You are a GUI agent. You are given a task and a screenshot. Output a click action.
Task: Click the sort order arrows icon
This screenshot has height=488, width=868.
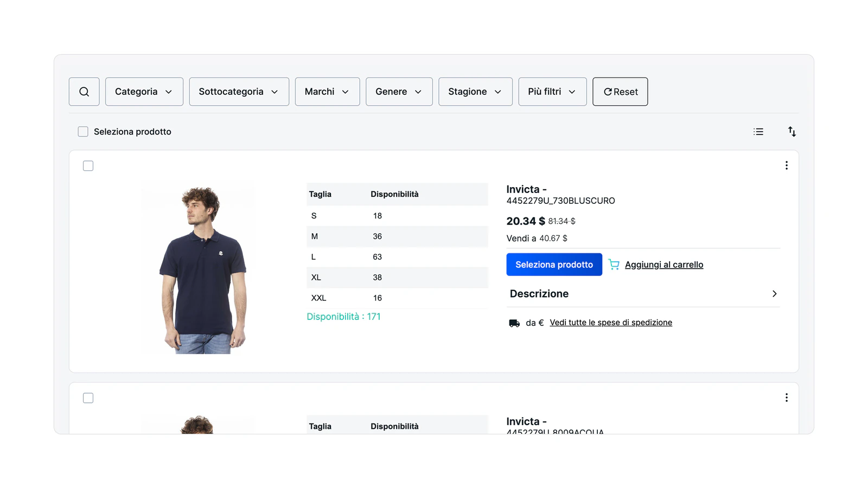pos(792,132)
